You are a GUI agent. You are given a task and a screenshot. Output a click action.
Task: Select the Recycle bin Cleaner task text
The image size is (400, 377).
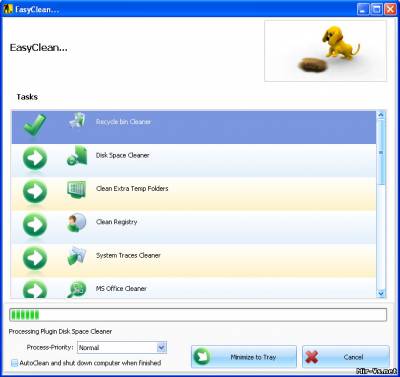pyautogui.click(x=123, y=122)
